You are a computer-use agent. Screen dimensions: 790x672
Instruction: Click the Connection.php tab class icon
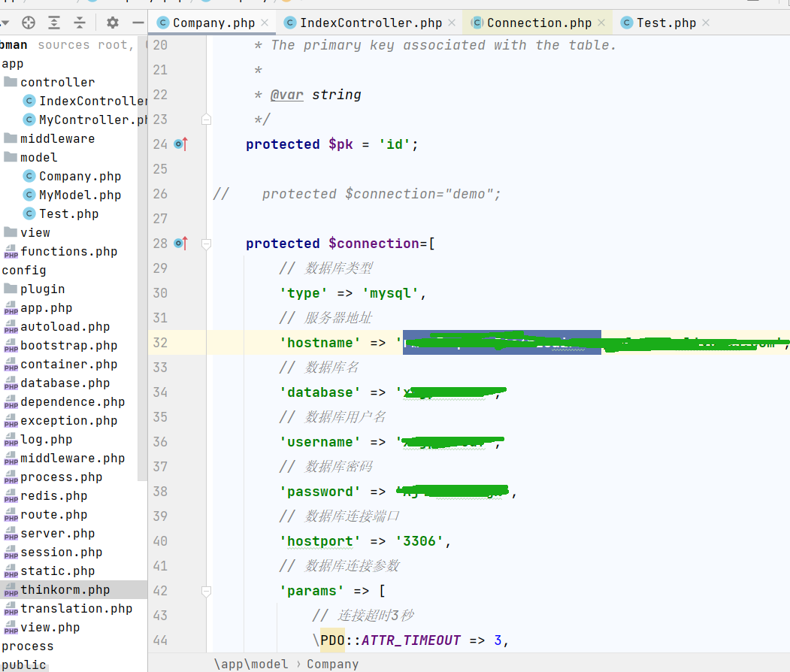tap(477, 23)
